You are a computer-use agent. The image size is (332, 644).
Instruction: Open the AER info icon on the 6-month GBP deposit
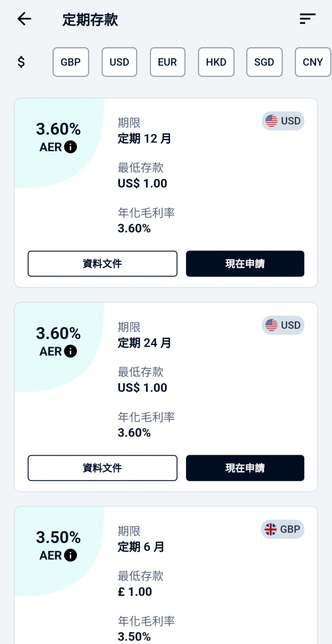[x=70, y=555]
